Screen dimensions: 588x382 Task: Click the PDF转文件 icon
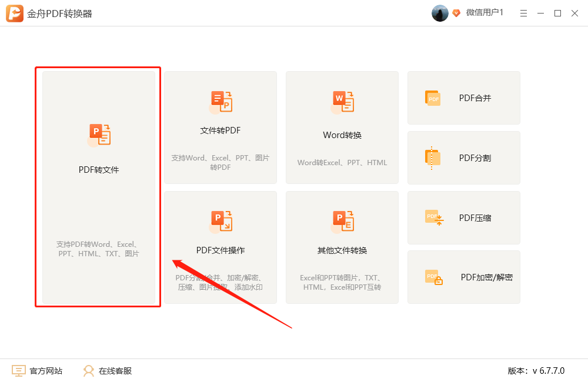point(99,135)
